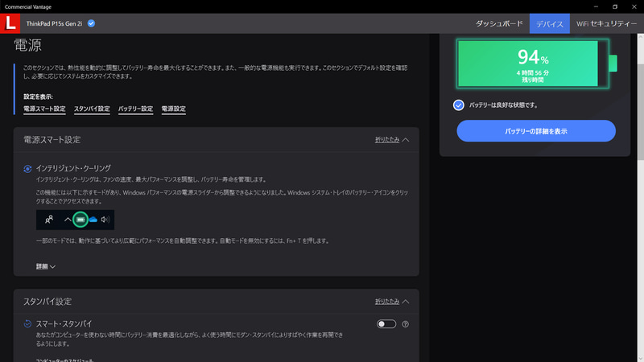Click the vertical scrollbar thumb

pyautogui.click(x=640, y=112)
